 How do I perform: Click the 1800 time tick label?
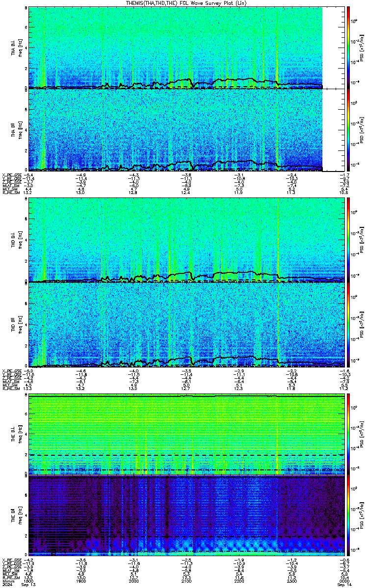29,581
